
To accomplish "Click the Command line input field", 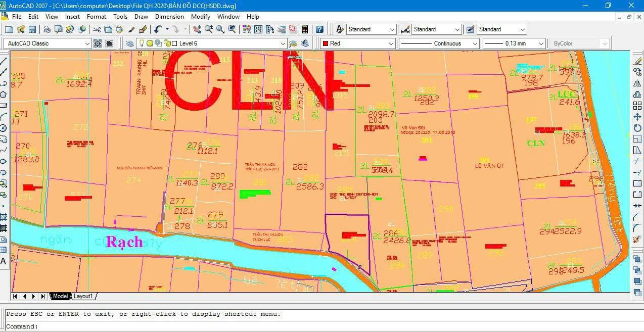I will (303, 326).
